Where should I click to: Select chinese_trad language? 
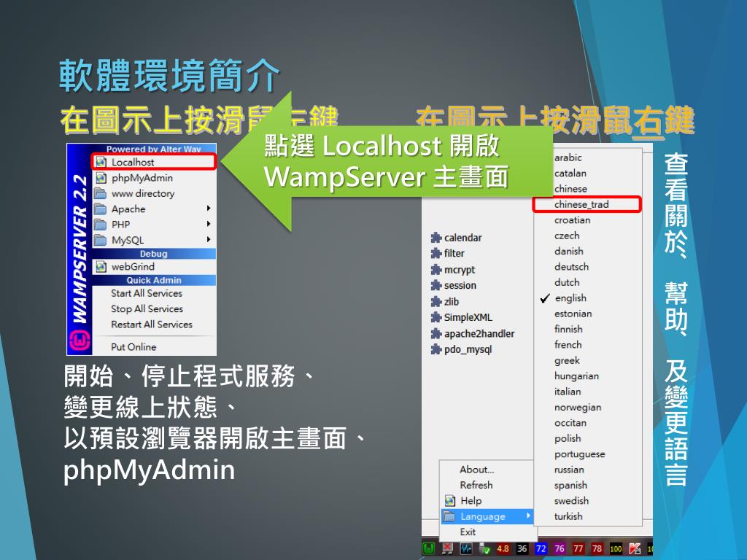(x=581, y=204)
